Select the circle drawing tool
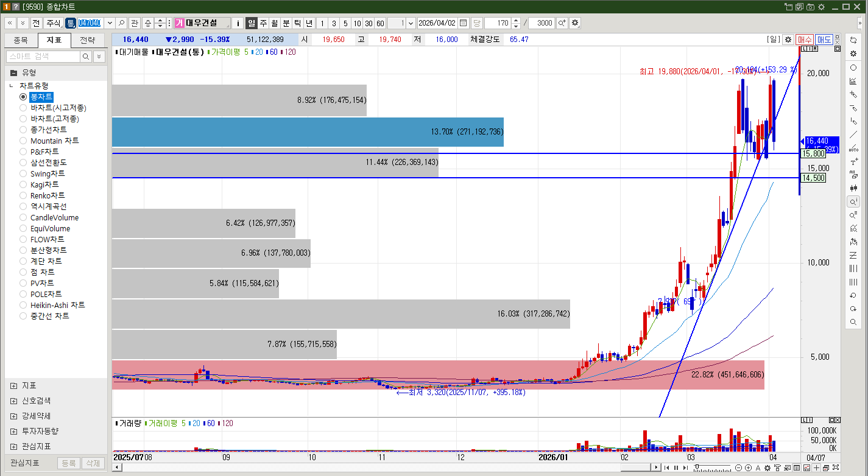The image size is (868, 476). point(853,68)
